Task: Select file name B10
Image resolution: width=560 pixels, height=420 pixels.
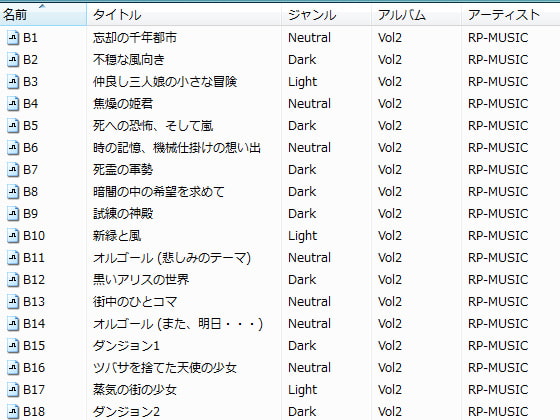Action: coord(34,236)
